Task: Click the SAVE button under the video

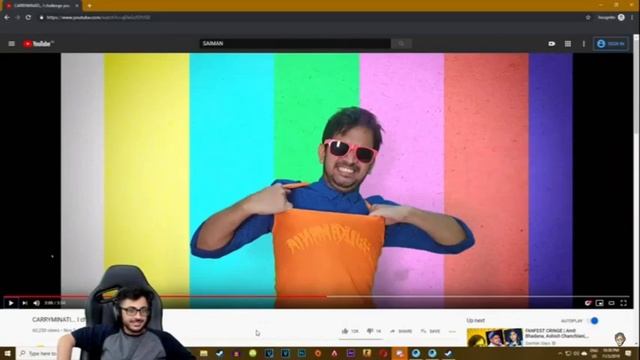Action: pyautogui.click(x=430, y=331)
